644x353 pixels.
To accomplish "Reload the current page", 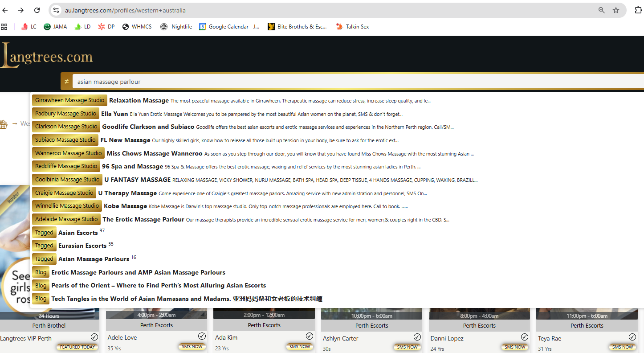I will (x=37, y=10).
